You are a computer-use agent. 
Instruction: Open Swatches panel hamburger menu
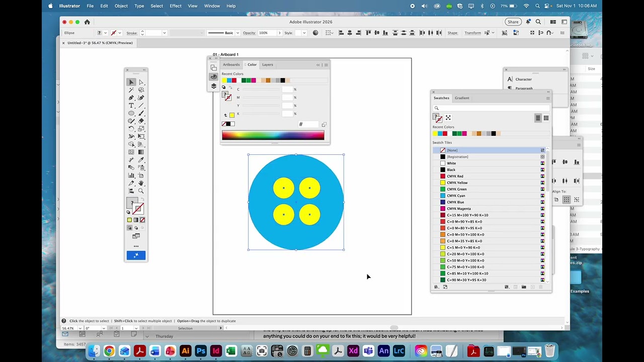[548, 98]
